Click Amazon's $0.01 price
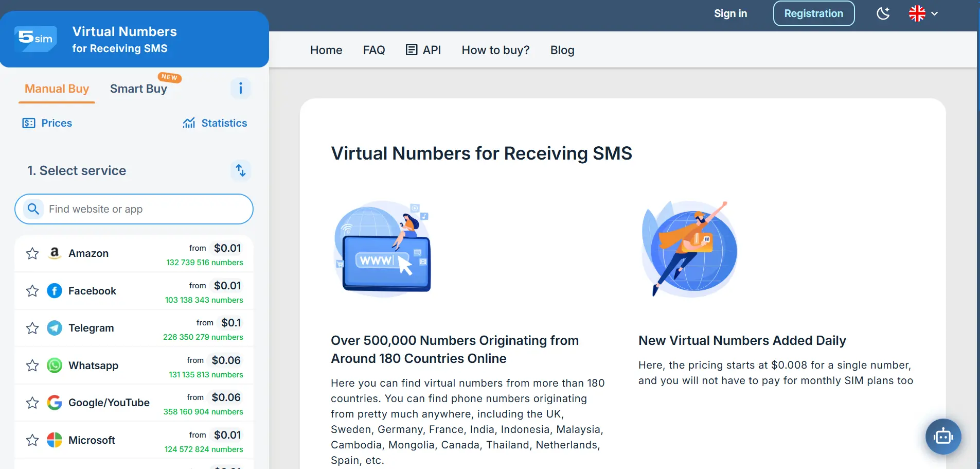The image size is (980, 469). coord(227,248)
